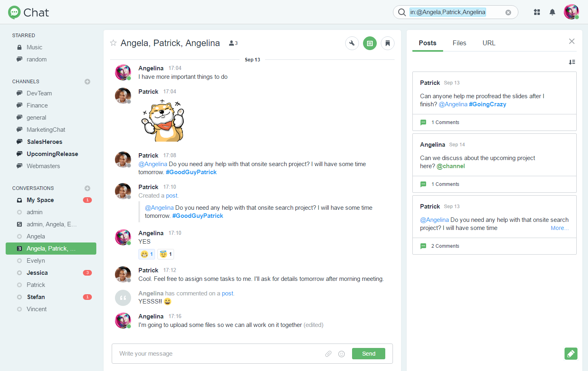Open the sort order menu for posts
Image resolution: width=588 pixels, height=371 pixels.
click(x=571, y=62)
